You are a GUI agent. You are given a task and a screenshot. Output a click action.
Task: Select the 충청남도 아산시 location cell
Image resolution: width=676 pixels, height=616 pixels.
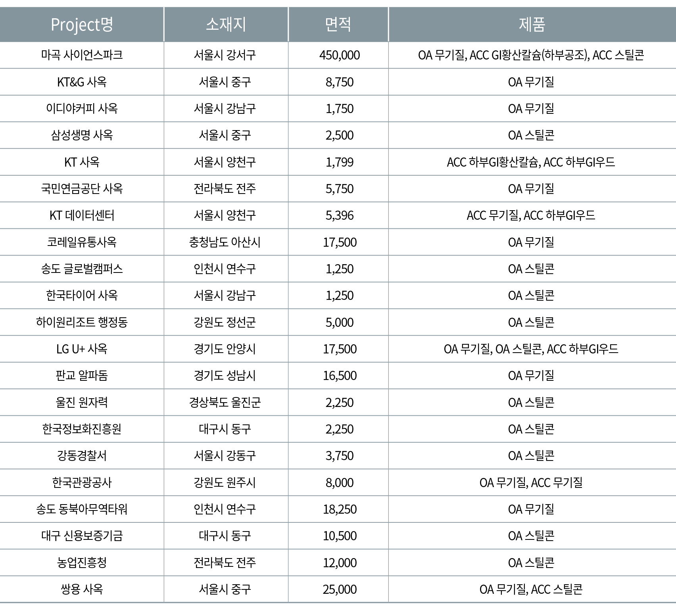coord(225,242)
